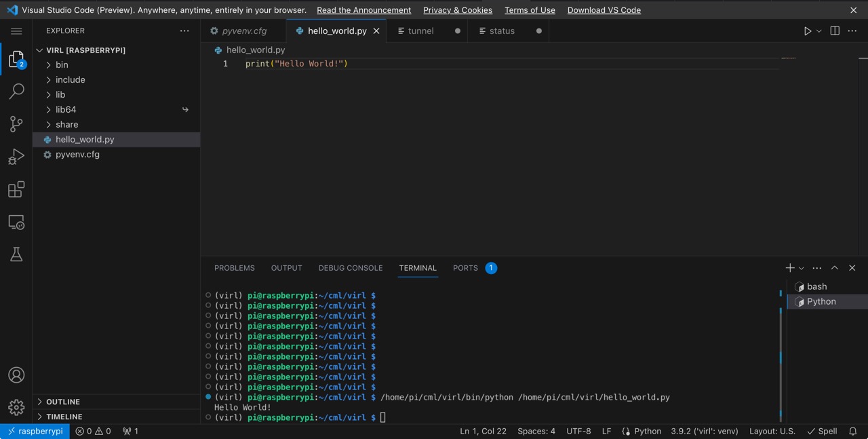Open the Read the Announcement link
Image resolution: width=868 pixels, height=439 pixels.
[x=363, y=10]
